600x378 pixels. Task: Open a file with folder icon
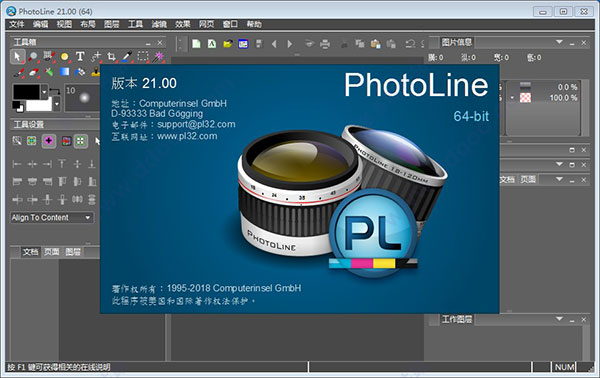(x=228, y=44)
